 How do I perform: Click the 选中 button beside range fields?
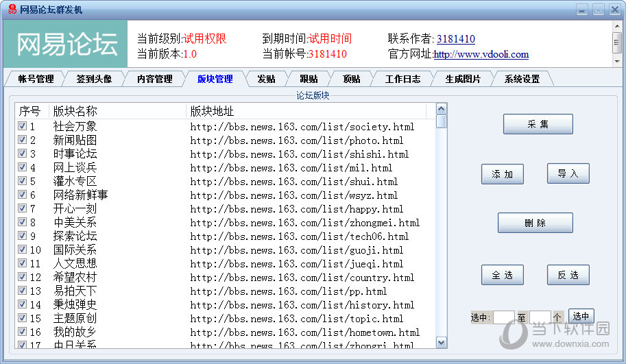coord(581,317)
